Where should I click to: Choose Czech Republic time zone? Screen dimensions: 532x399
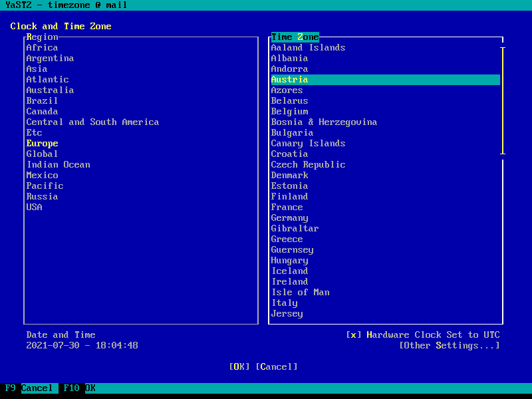click(x=308, y=164)
